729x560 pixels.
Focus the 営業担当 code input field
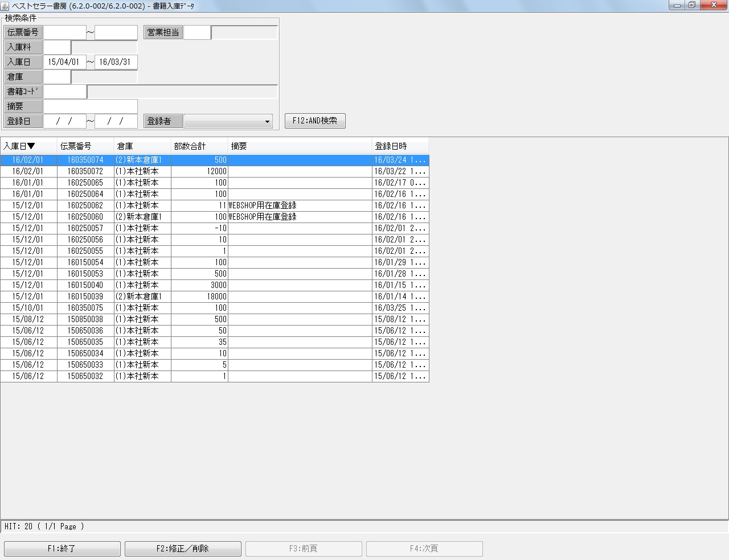197,32
